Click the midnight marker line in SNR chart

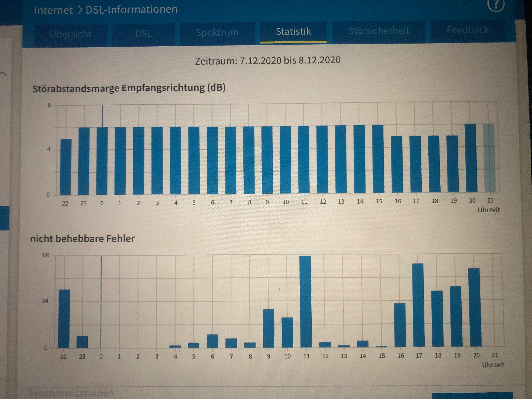pyautogui.click(x=103, y=116)
